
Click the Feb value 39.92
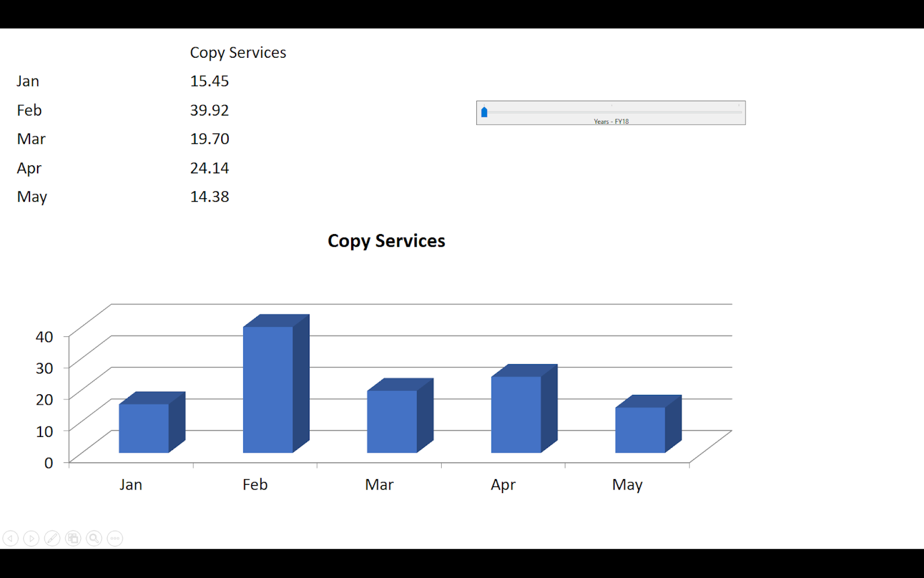(209, 110)
